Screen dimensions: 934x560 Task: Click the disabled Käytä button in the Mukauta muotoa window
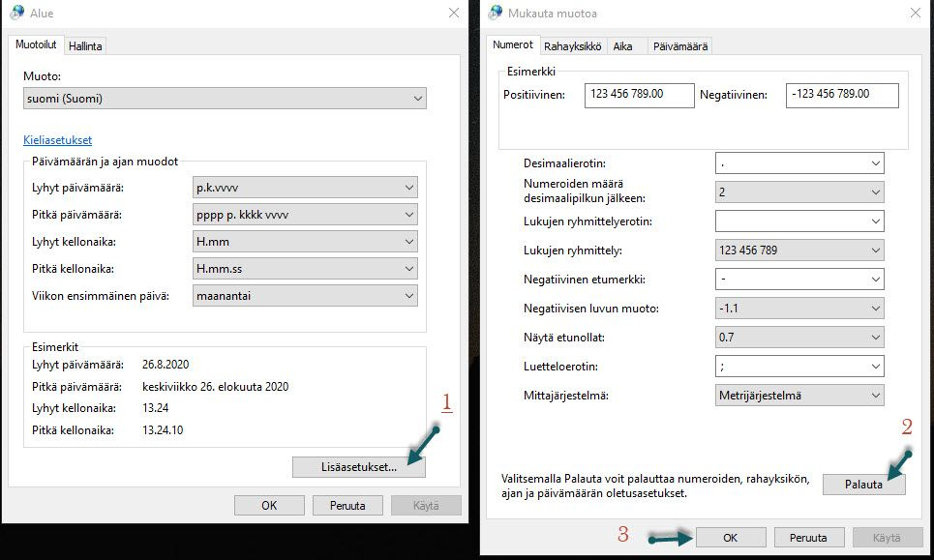click(x=887, y=538)
